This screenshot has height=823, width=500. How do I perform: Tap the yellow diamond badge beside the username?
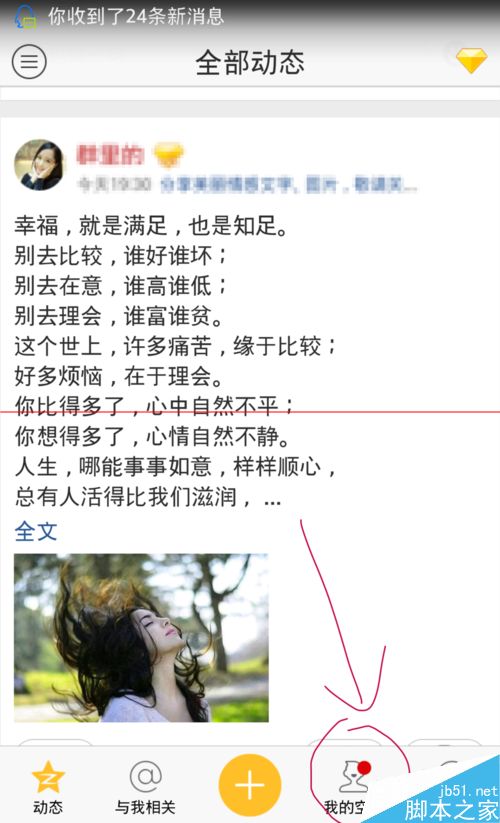pos(168,155)
